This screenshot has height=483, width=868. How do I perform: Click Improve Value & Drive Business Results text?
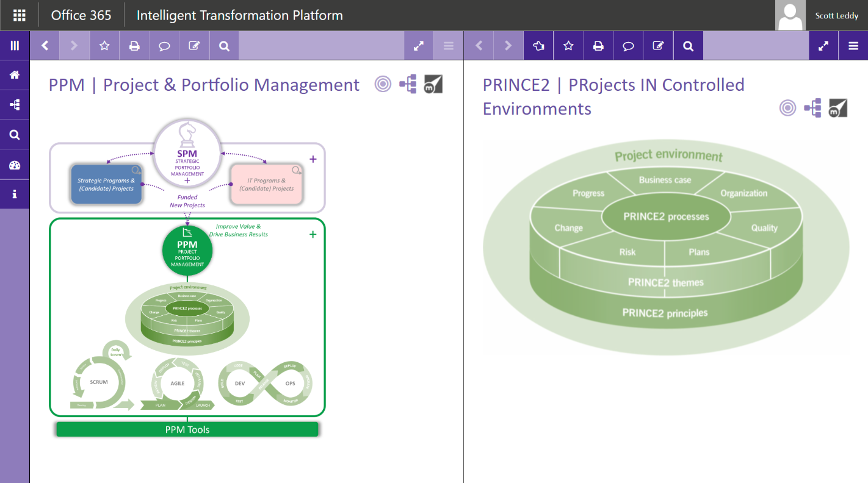[x=238, y=230]
